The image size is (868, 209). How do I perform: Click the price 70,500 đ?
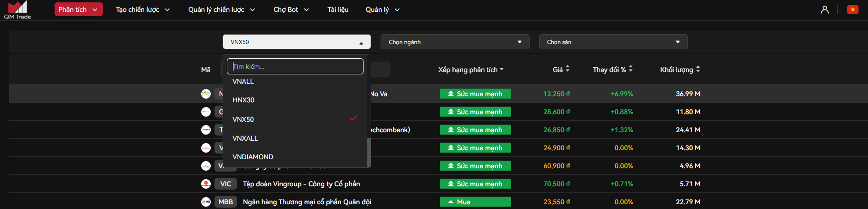tap(557, 184)
